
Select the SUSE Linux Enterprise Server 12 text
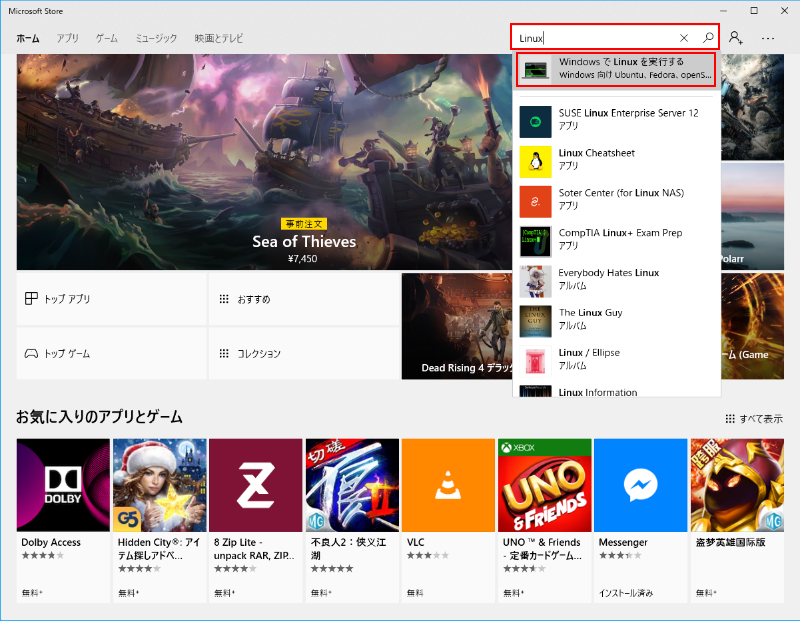(x=628, y=113)
